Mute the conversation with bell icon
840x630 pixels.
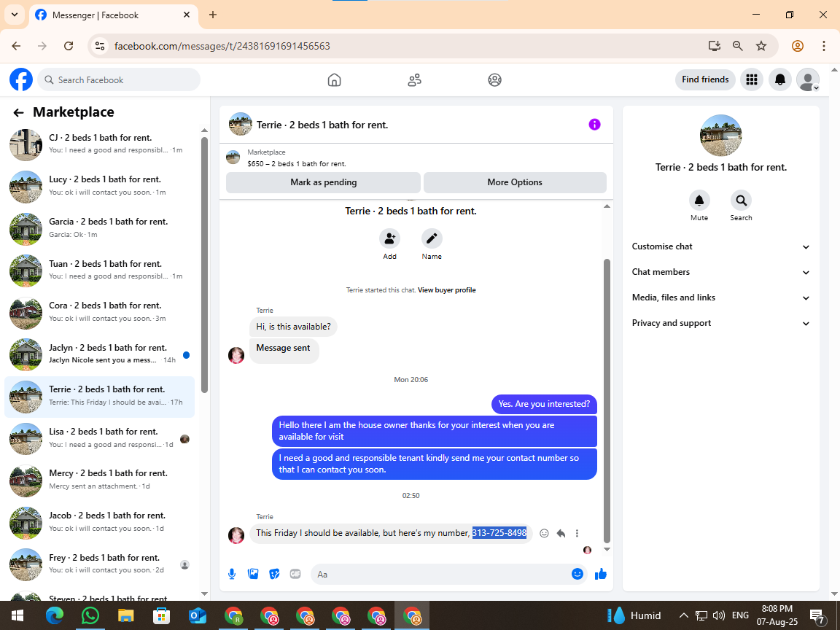pyautogui.click(x=699, y=201)
